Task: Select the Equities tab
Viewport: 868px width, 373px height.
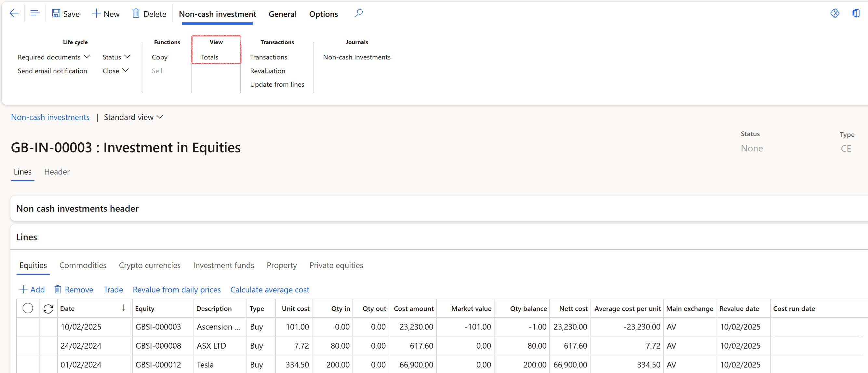Action: tap(33, 265)
